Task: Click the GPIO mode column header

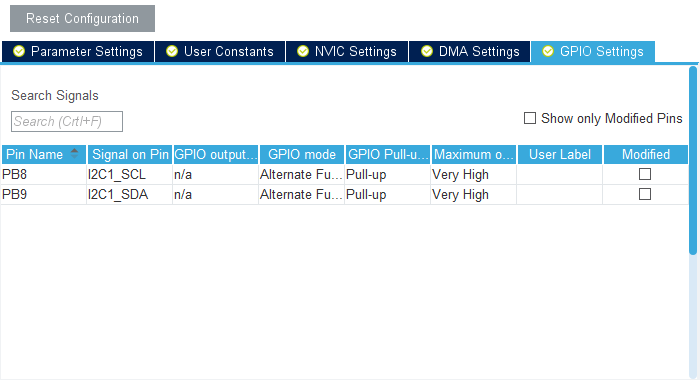Action: pyautogui.click(x=302, y=155)
